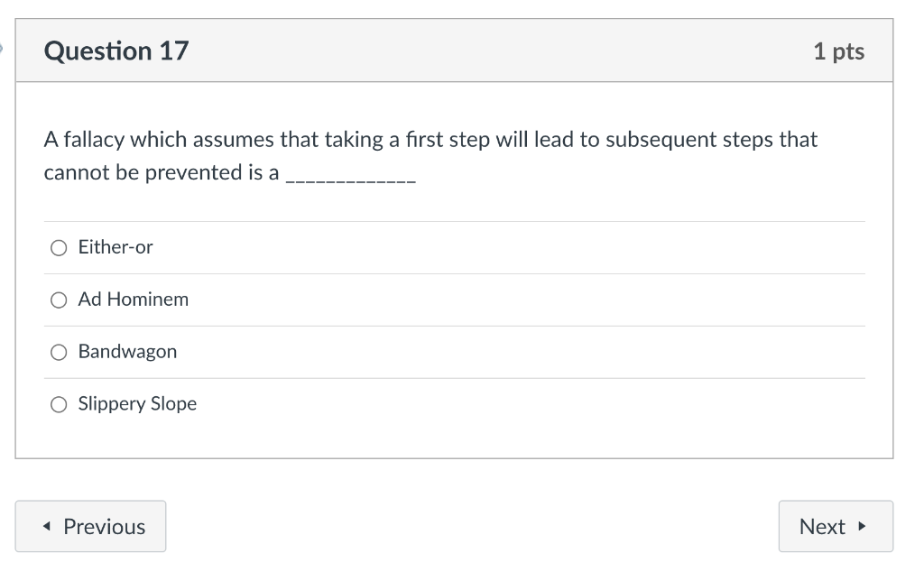The image size is (924, 581).
Task: Select the Bandwagon answer choice
Action: 58,352
